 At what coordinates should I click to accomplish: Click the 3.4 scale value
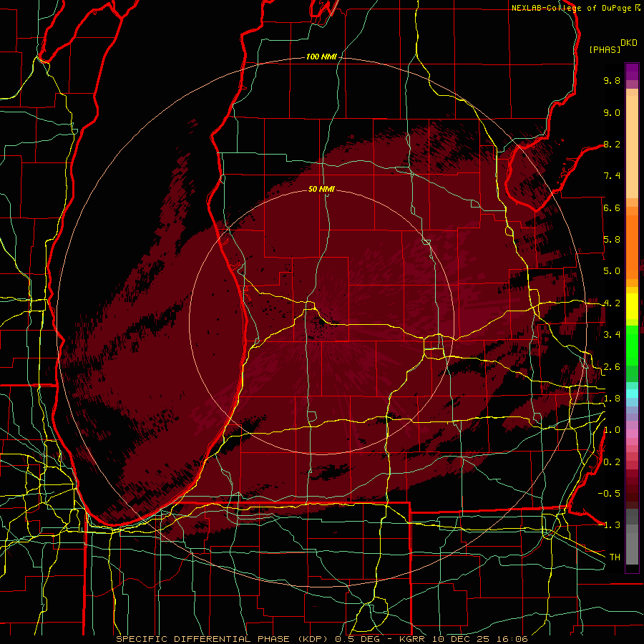612,335
